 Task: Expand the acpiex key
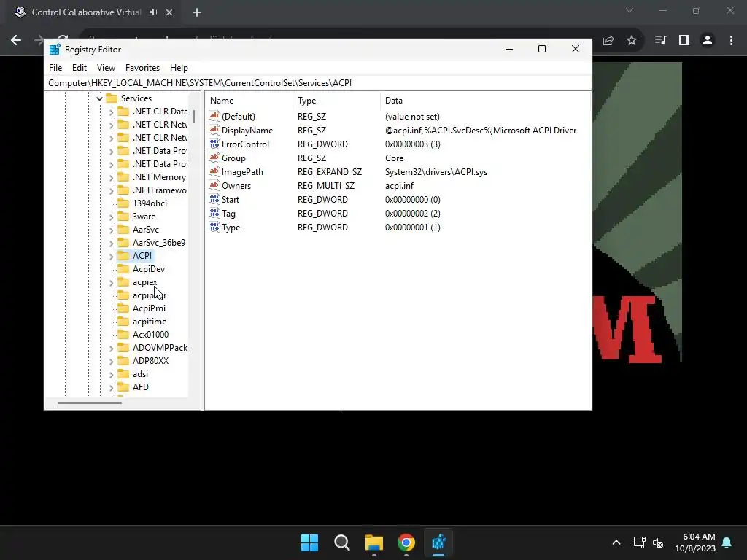coord(112,283)
